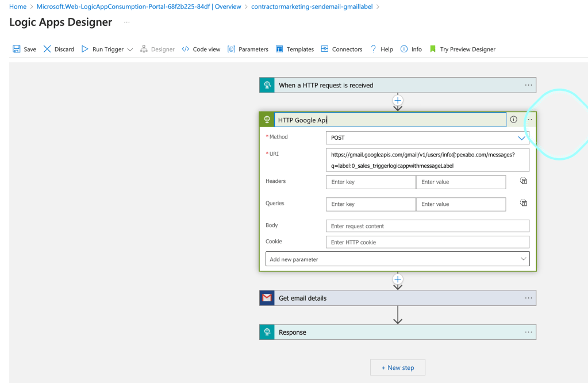Click the Headers key field
Image resolution: width=588 pixels, height=383 pixels.
tap(371, 182)
